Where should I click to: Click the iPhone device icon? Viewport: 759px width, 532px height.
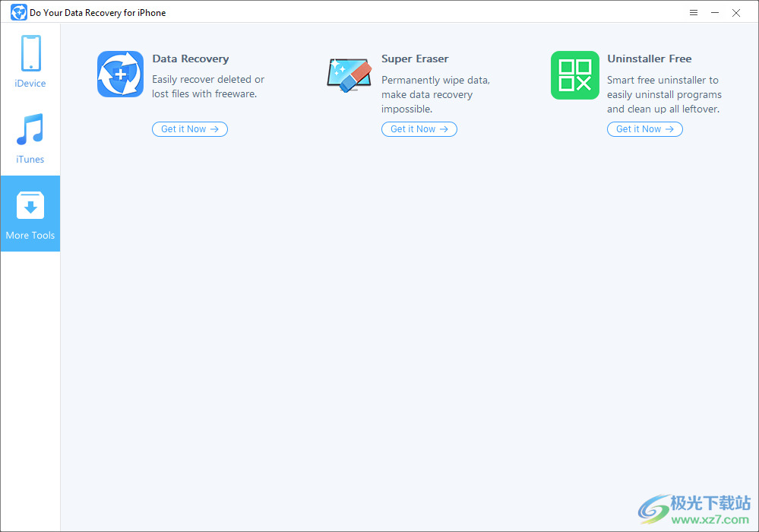(x=30, y=52)
